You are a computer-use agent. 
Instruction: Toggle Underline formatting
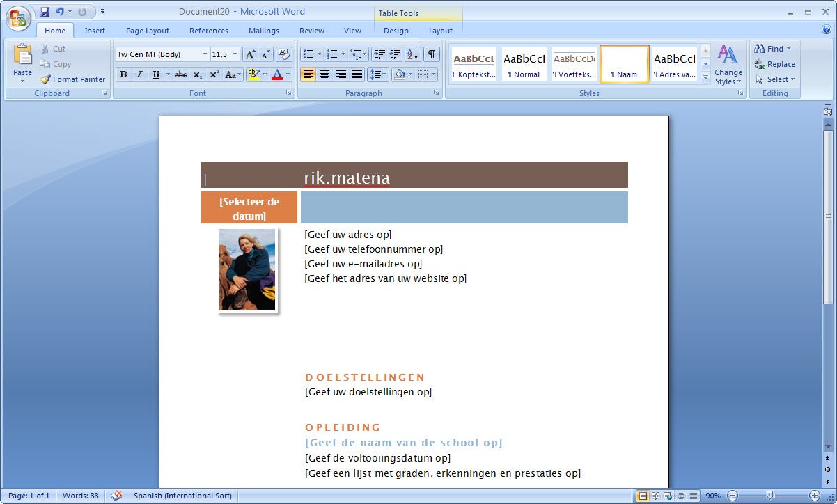tap(156, 74)
